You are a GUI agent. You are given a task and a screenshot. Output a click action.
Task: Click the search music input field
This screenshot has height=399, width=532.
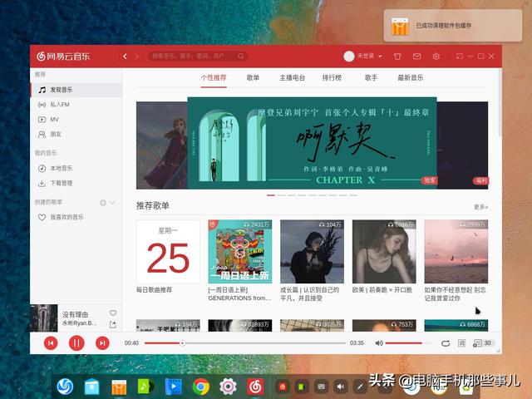[x=198, y=57]
